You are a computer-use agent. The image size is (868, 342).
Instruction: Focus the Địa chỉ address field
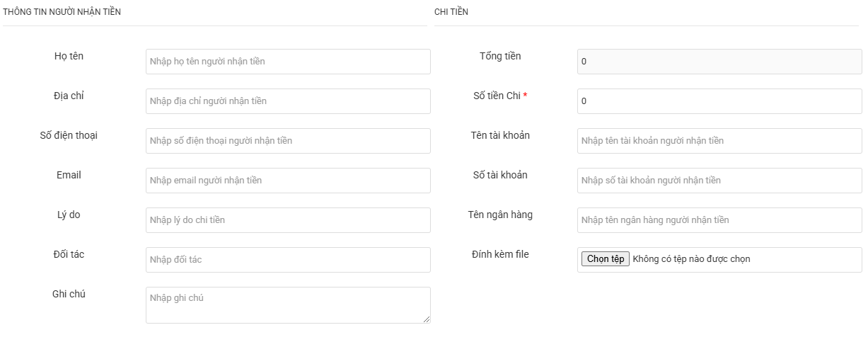pos(288,101)
